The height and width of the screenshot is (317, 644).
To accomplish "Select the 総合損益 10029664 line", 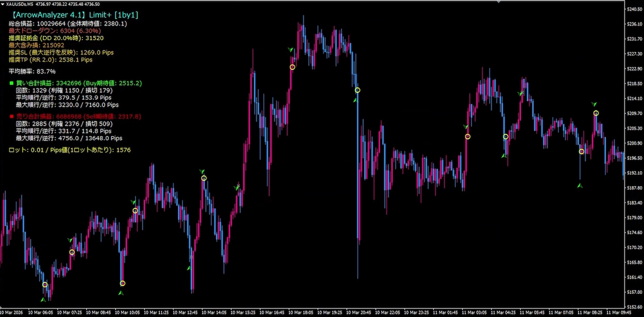I will 68,24.
